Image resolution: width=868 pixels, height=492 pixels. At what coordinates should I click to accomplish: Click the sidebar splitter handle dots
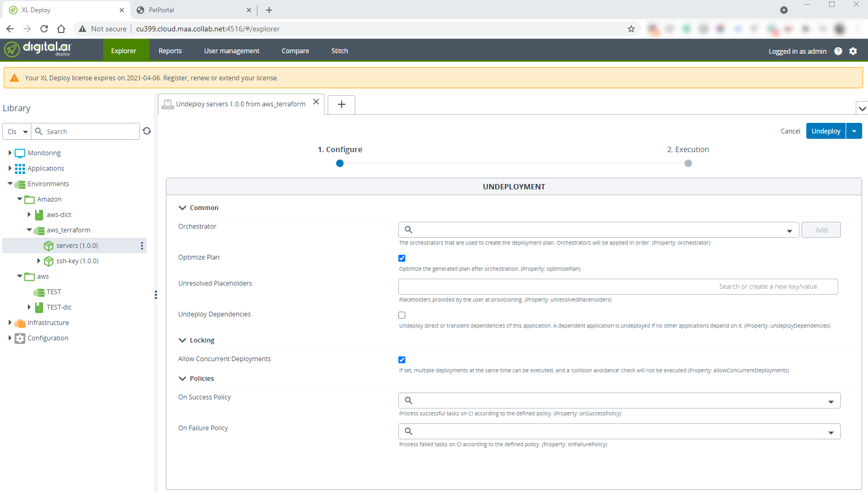pos(156,294)
